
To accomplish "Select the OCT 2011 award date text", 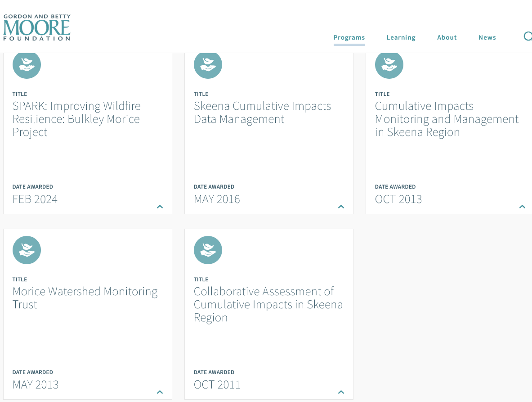I will coord(217,384).
